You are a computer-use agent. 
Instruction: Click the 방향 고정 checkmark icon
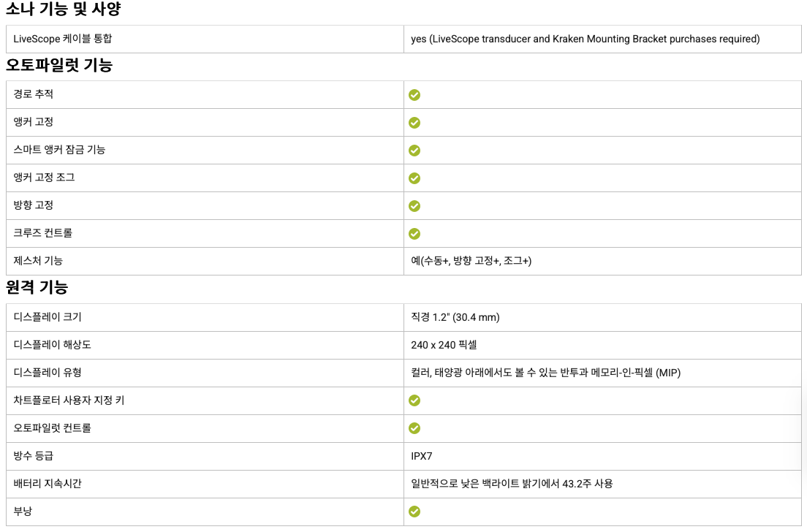click(414, 206)
